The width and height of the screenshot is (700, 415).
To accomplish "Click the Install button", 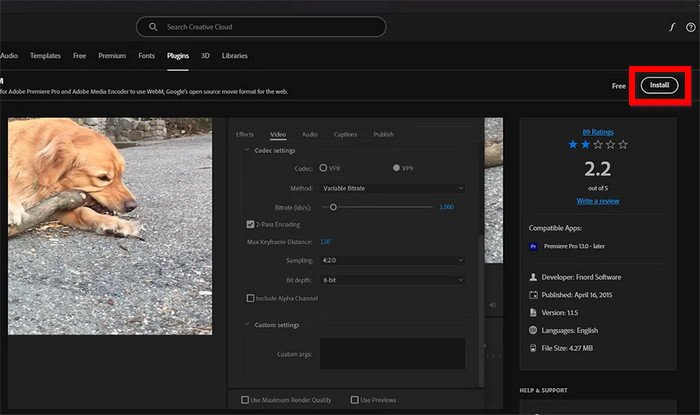I will pyautogui.click(x=659, y=85).
